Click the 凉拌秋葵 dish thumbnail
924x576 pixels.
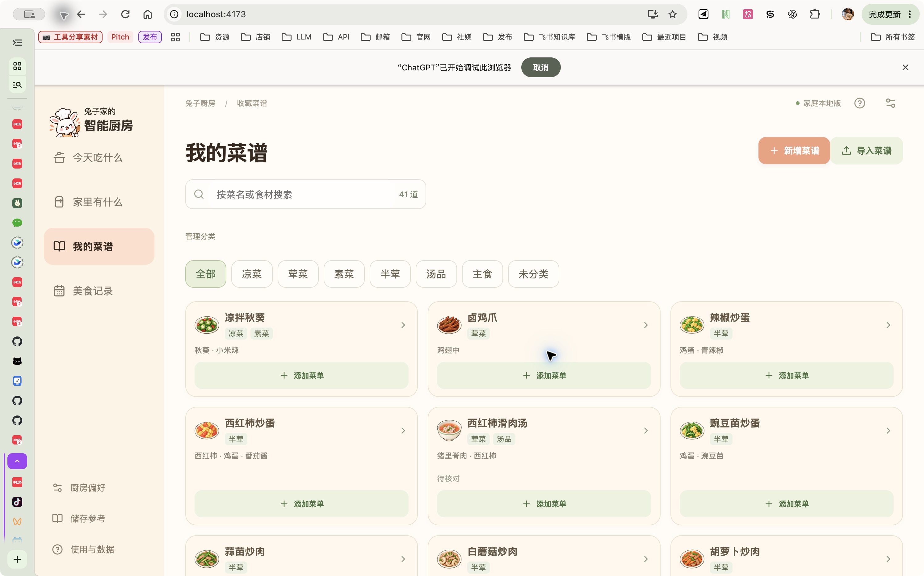click(x=207, y=325)
